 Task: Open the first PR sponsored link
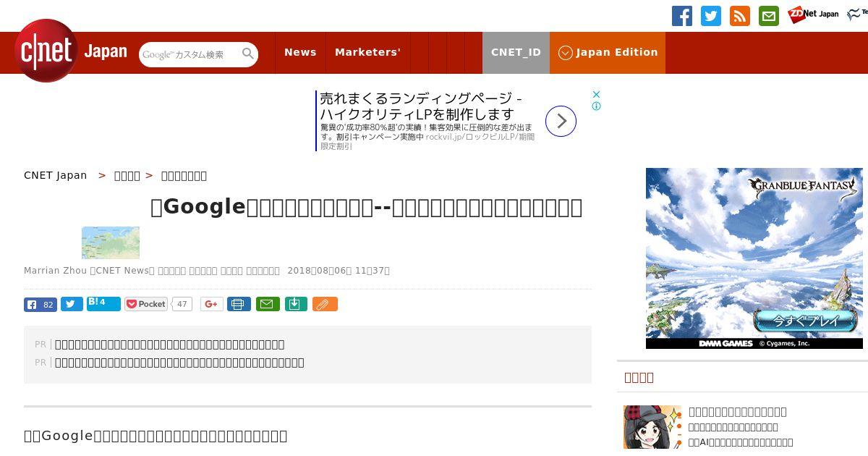(x=170, y=344)
